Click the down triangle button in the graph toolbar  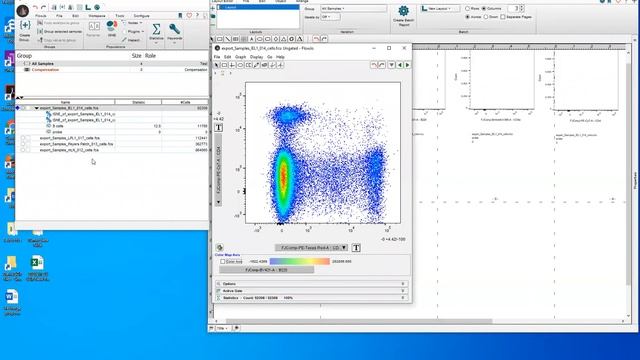391,65
